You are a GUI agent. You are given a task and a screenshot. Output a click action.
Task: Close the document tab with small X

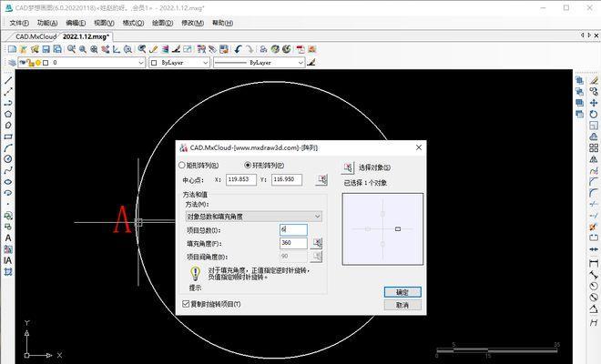tap(596, 35)
